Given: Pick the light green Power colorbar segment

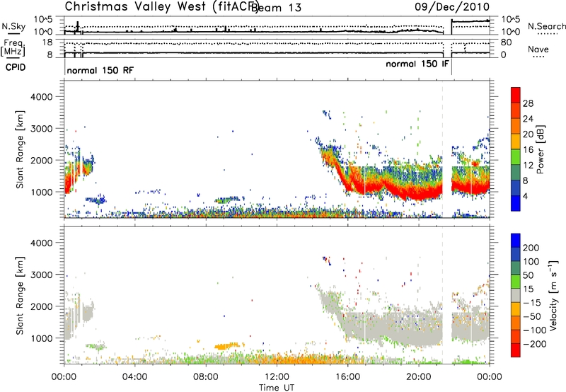Looking at the screenshot, I should point(516,156).
